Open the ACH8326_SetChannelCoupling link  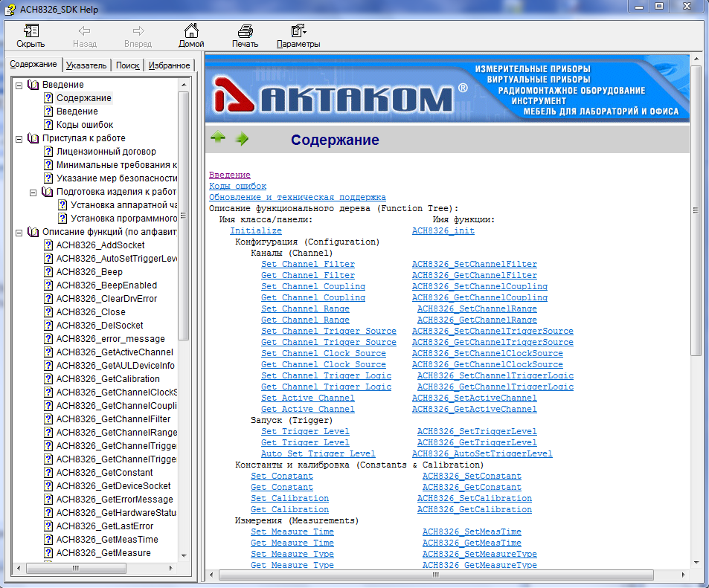(x=479, y=286)
